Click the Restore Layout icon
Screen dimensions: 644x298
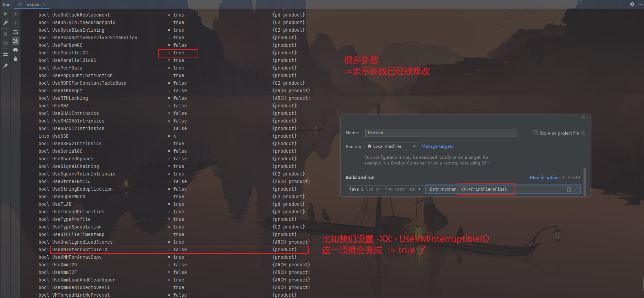[5, 54]
